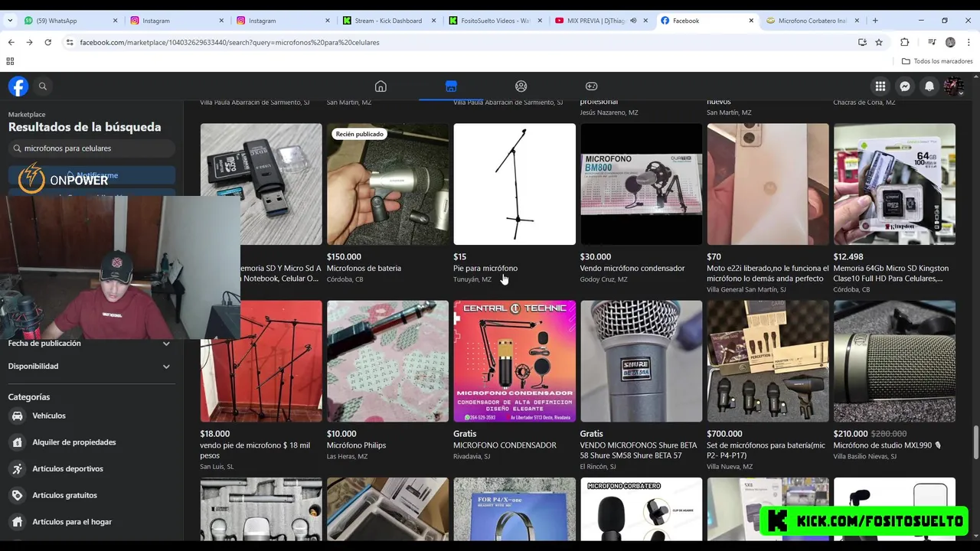
Task: Open the Microfonos de bateria thumbnail
Action: click(388, 184)
